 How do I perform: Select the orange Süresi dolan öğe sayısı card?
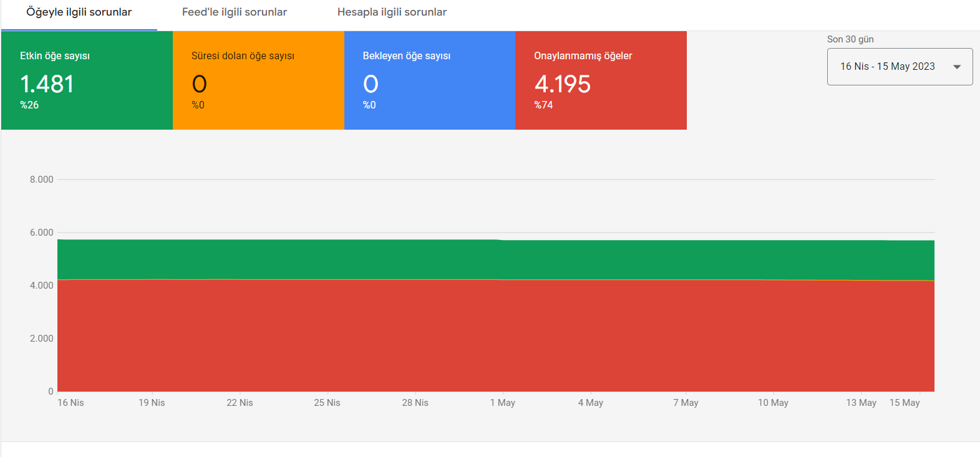pos(258,80)
